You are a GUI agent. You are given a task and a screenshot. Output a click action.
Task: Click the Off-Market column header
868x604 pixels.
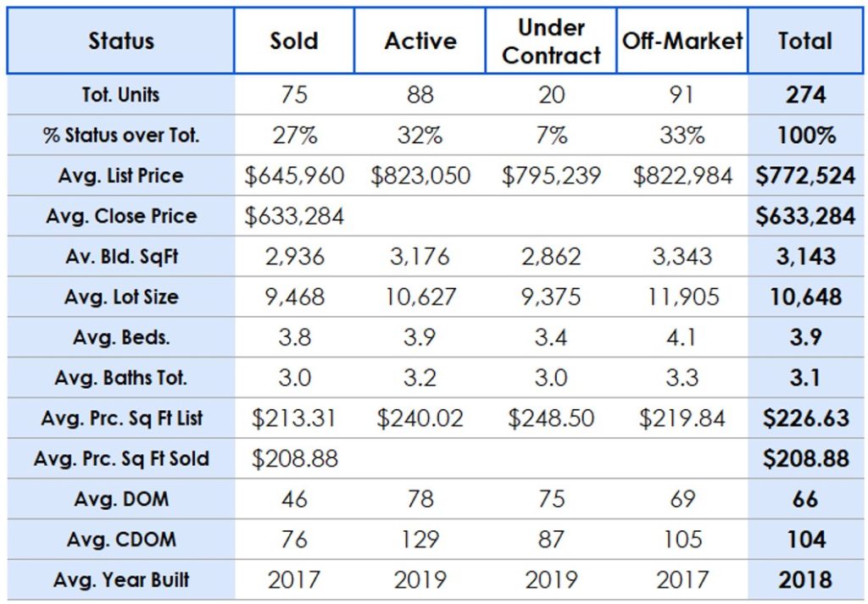[x=682, y=41]
